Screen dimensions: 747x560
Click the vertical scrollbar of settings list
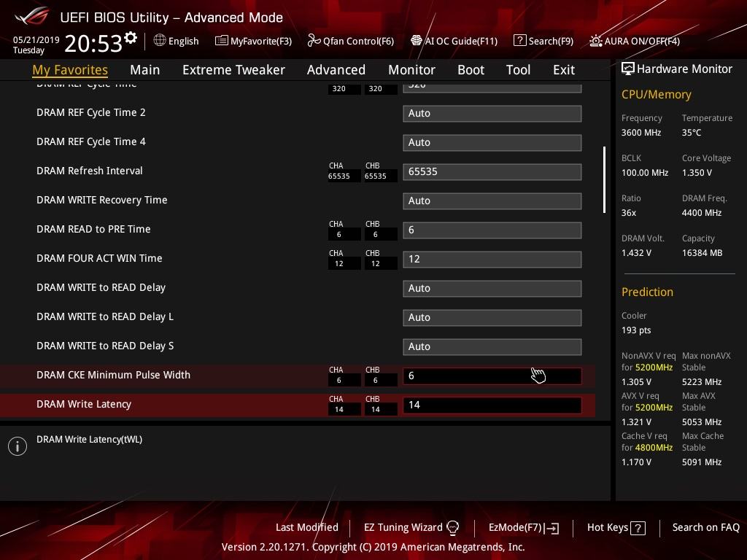604,179
